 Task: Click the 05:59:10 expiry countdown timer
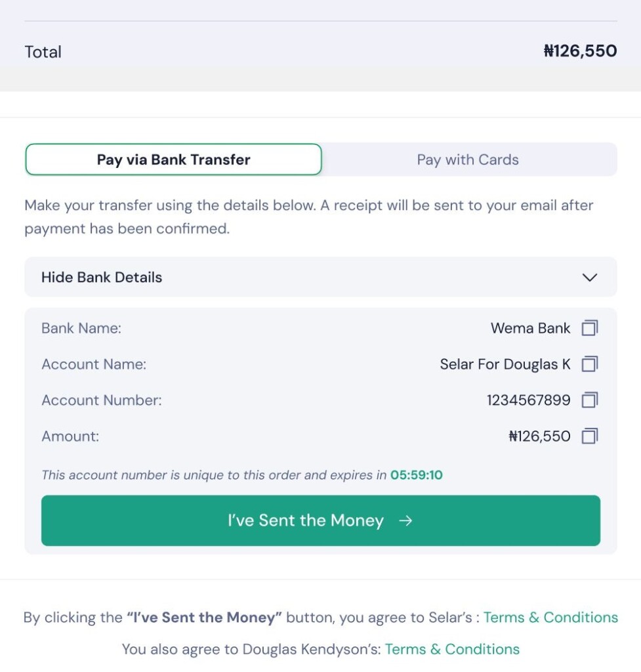416,474
